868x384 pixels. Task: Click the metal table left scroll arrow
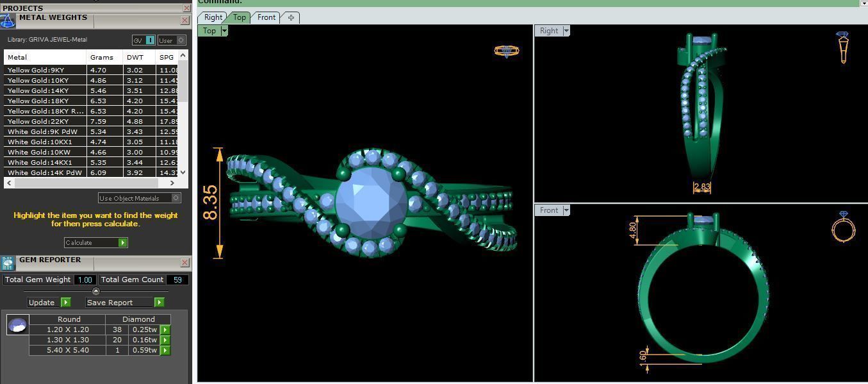(x=8, y=183)
